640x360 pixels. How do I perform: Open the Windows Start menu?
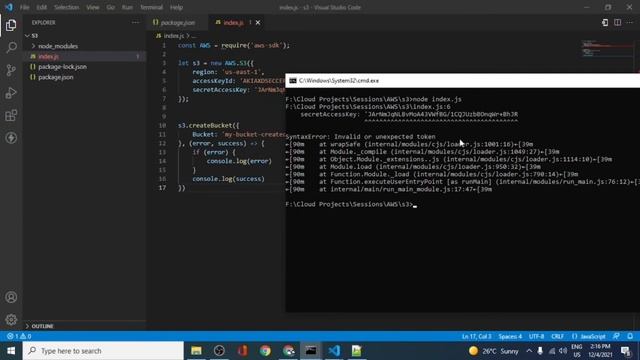click(x=11, y=351)
